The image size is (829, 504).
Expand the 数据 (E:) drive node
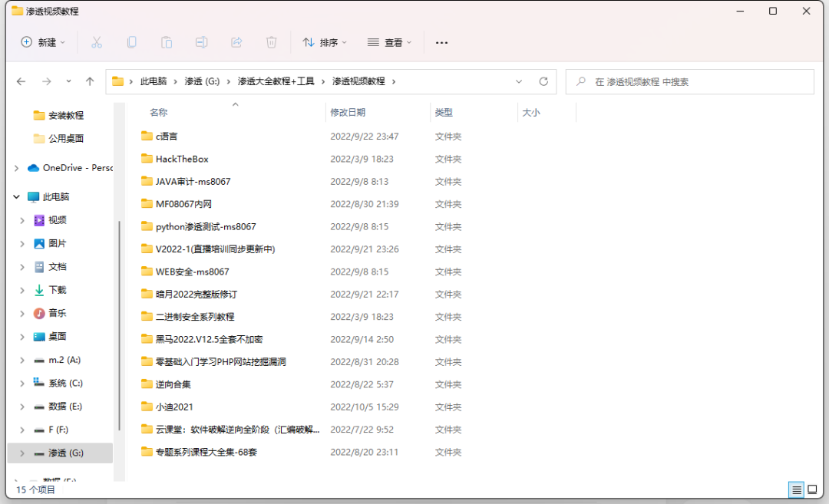tap(22, 407)
